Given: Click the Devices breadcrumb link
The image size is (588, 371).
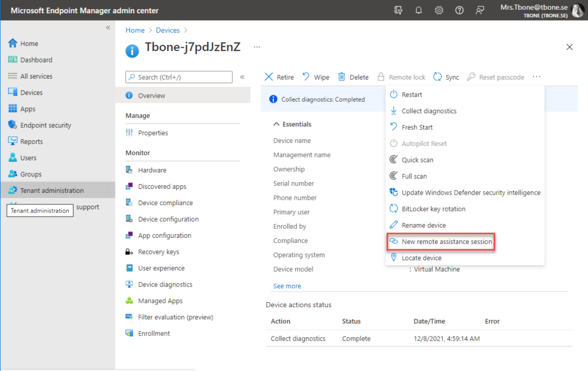Looking at the screenshot, I should 168,30.
